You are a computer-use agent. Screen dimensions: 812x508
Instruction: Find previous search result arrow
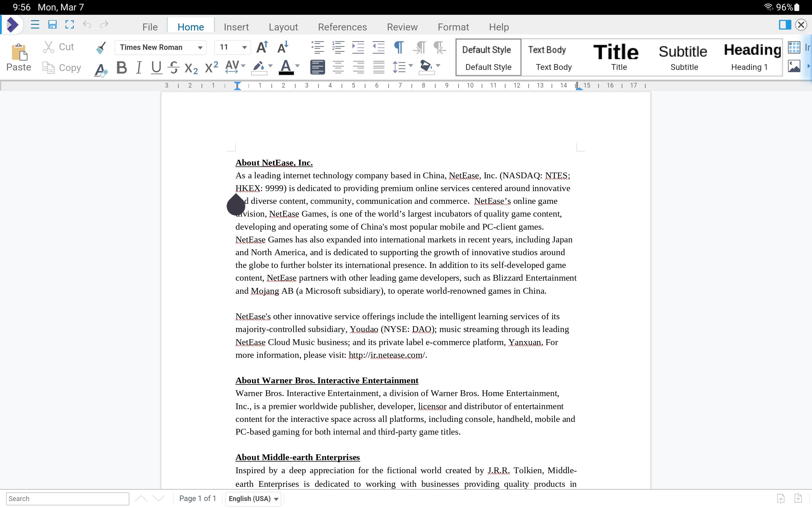(x=141, y=499)
